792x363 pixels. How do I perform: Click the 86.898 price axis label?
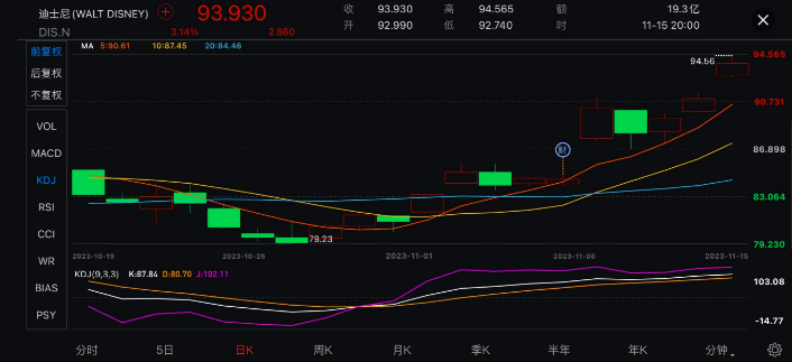[769, 149]
